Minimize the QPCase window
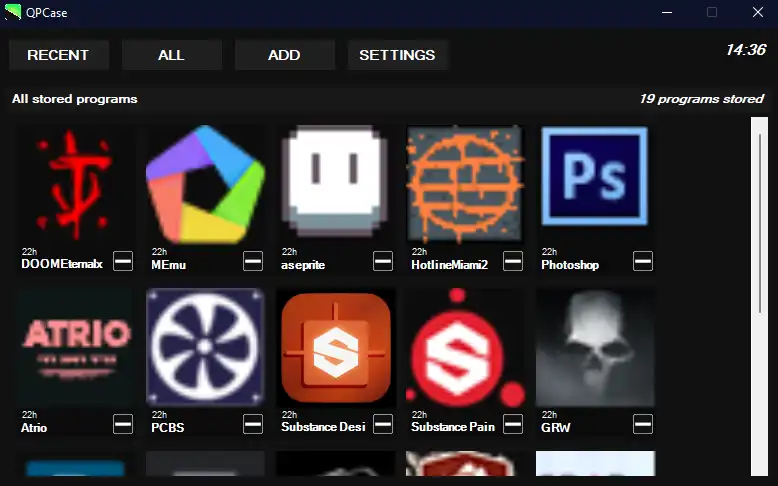778x486 pixels. click(x=667, y=12)
